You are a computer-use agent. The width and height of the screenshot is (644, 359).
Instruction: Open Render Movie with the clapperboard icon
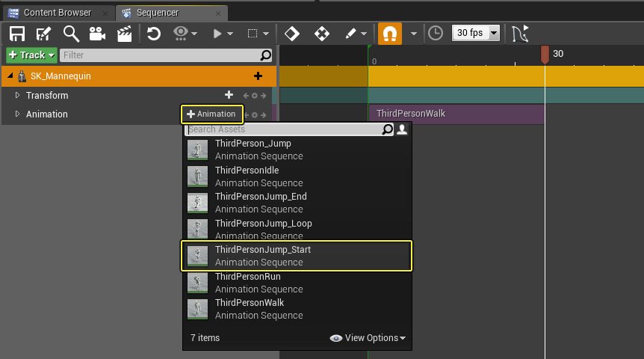pos(124,34)
